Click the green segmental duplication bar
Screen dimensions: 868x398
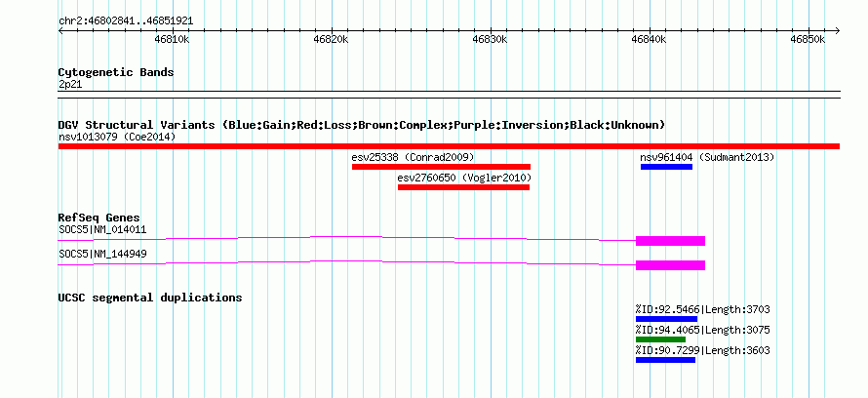tap(660, 339)
